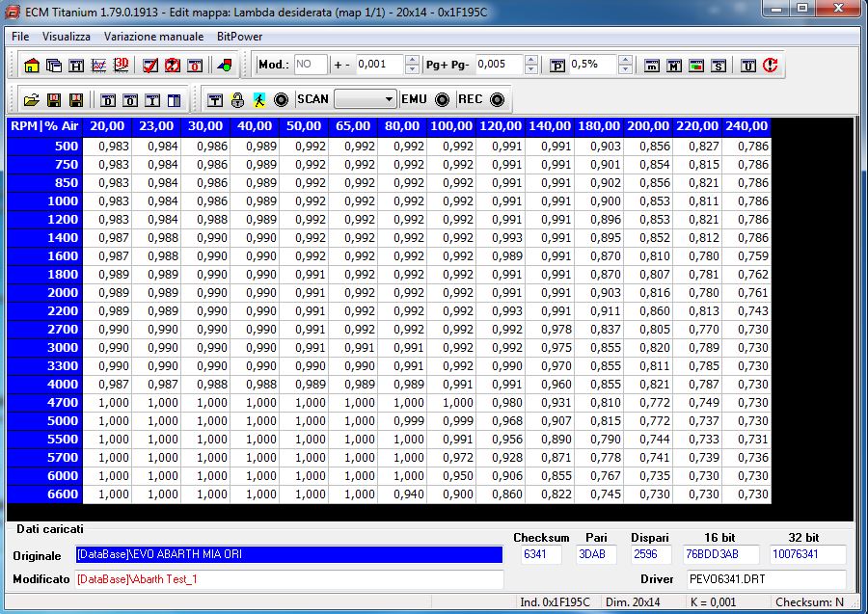868x614 pixels.
Task: Click the P percentage window icon
Action: click(x=556, y=66)
